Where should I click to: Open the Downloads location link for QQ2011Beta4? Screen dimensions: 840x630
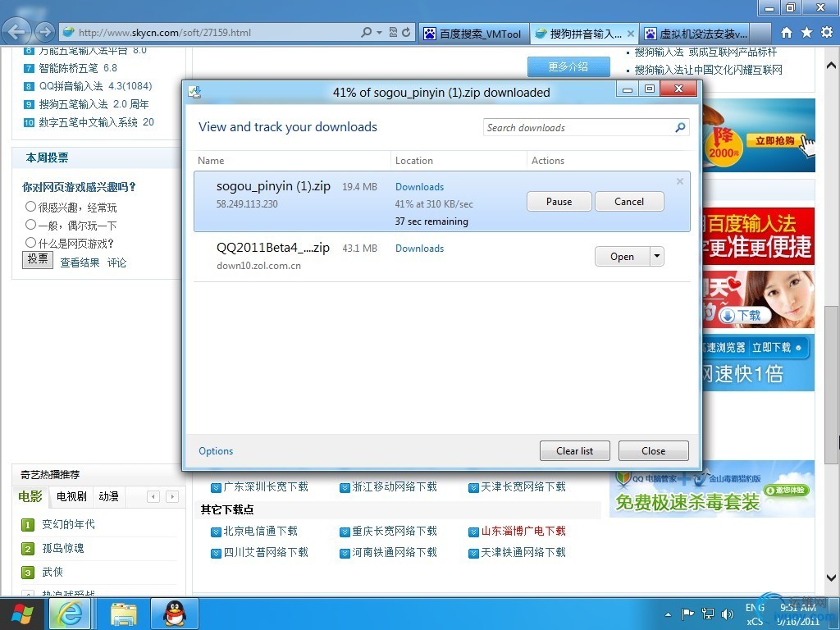[x=419, y=249]
